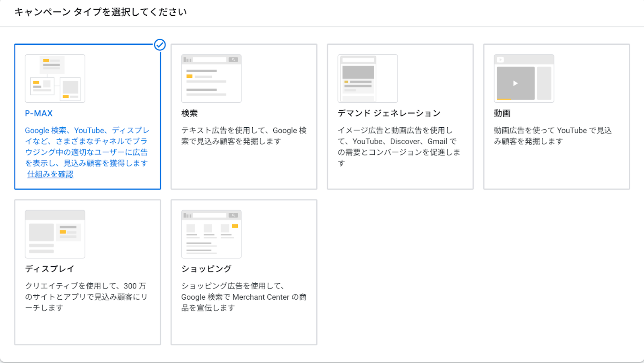This screenshot has height=363, width=644.
Task: Click description 動画広告を使って YouTube で見込み顧客
Action: (x=553, y=136)
